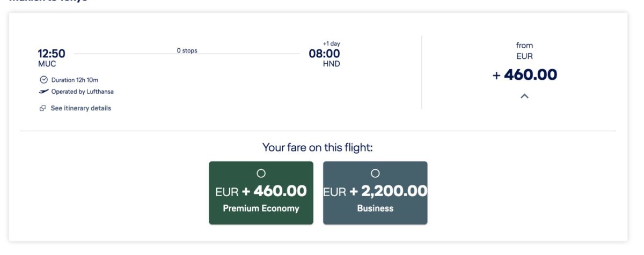Screen dimensions: 644x255
Task: Click the Duration 12h 10m text
Action: click(75, 80)
